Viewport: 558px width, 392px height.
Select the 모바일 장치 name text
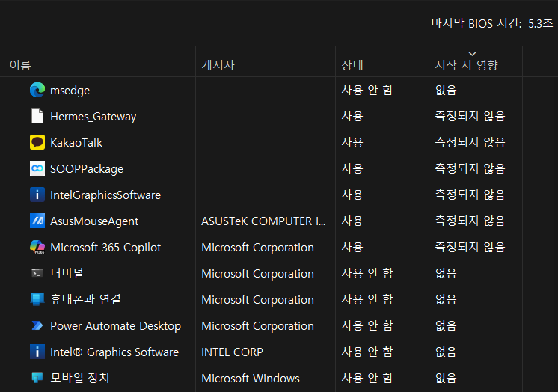(x=80, y=377)
